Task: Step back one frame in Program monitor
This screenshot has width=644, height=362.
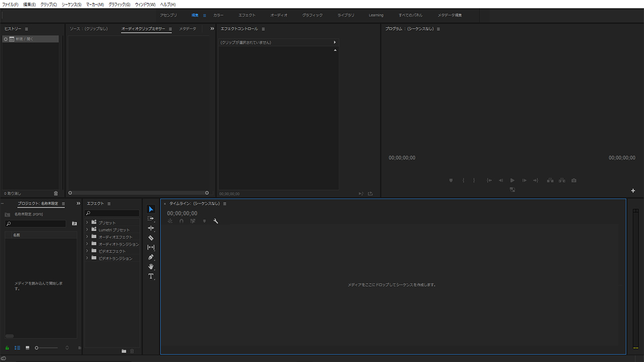Action: 501,180
